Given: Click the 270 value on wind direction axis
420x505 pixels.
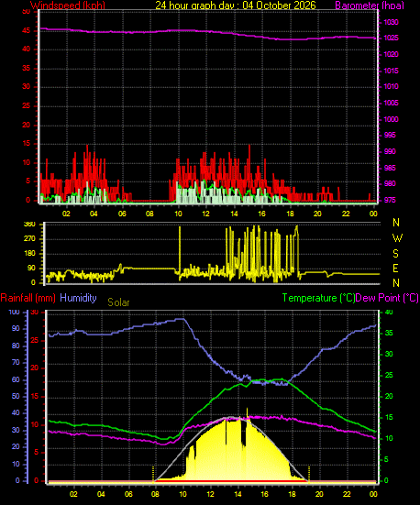Looking at the screenshot, I should [29, 239].
